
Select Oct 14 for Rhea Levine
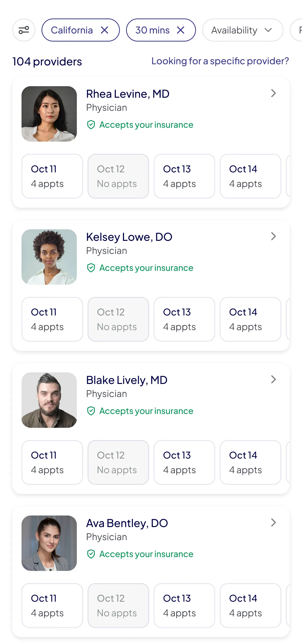tap(250, 176)
